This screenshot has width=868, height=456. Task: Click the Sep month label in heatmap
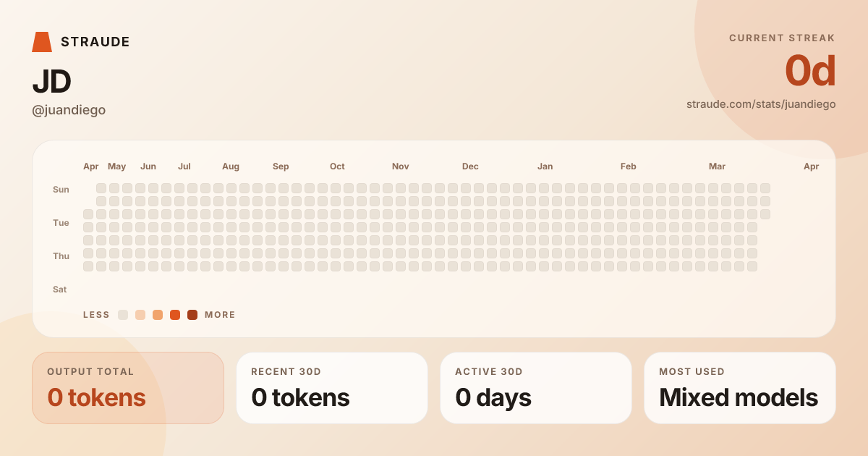pos(281,166)
